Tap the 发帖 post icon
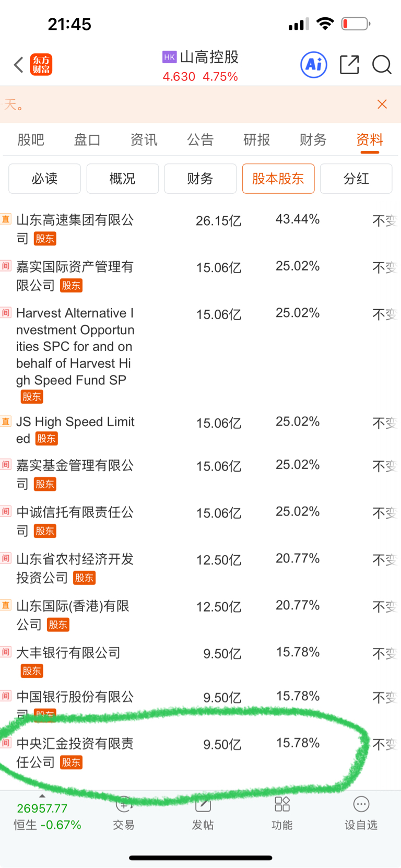This screenshot has width=401, height=868. (203, 814)
